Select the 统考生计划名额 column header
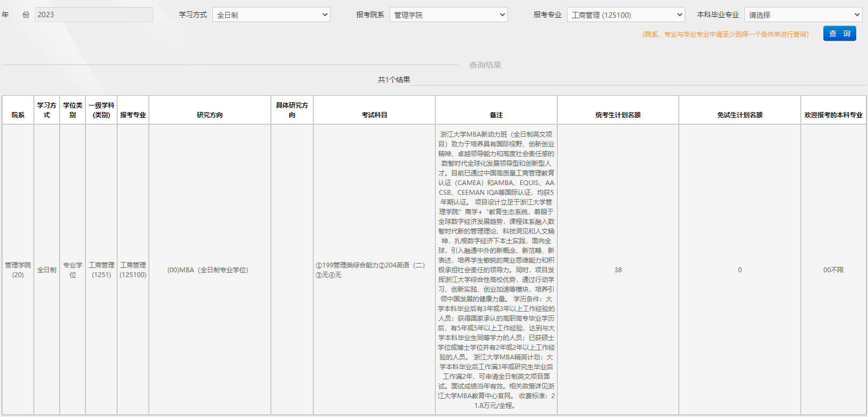This screenshot has height=417, width=868. click(618, 115)
